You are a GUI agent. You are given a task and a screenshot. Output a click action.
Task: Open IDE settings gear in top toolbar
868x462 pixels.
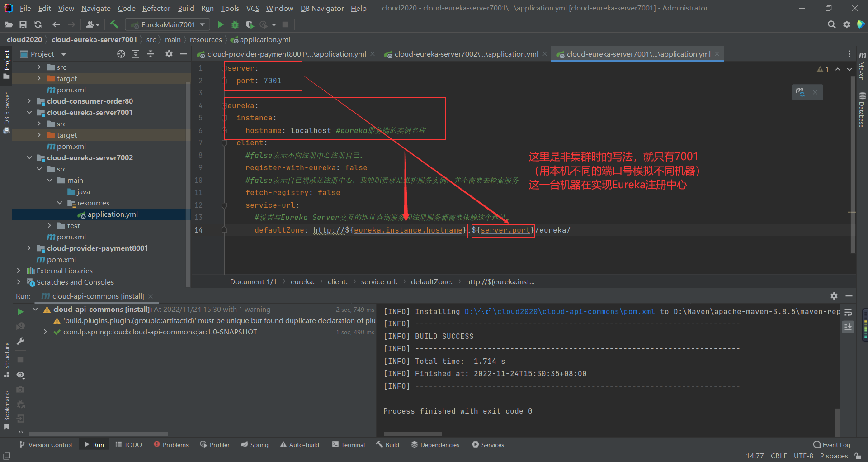[x=847, y=24]
